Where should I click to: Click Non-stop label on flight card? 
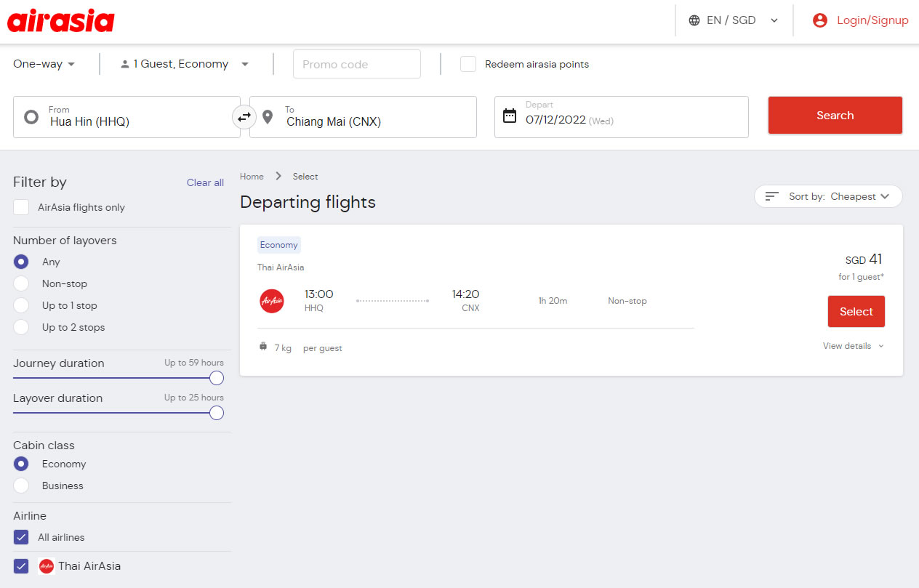coord(627,301)
